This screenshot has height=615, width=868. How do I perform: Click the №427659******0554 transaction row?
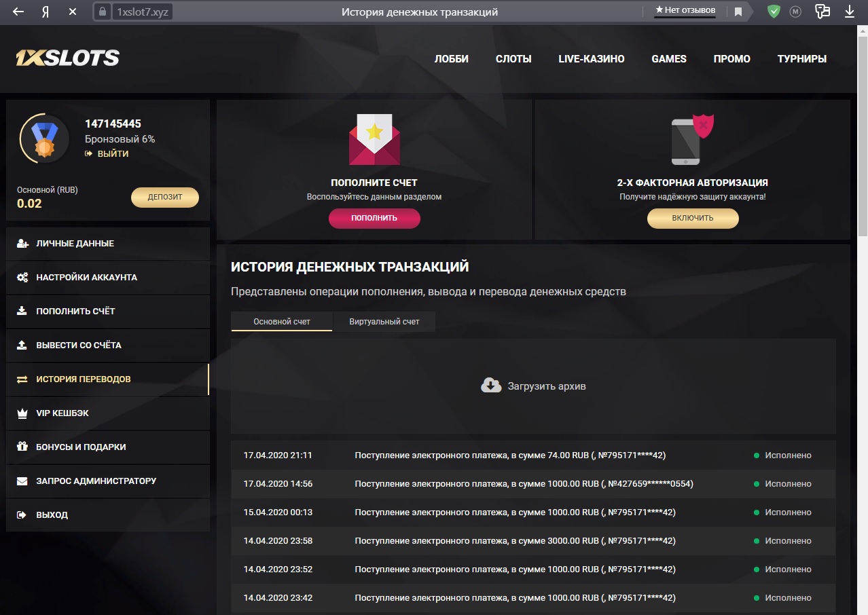(x=533, y=484)
